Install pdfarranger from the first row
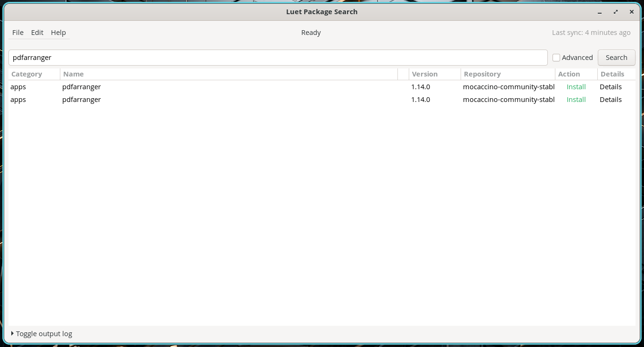The height and width of the screenshot is (347, 644). 576,87
